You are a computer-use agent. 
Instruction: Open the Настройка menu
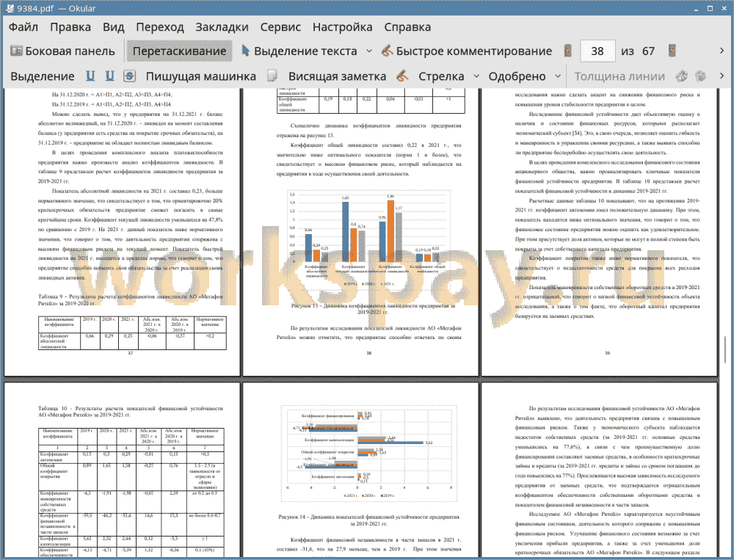(x=342, y=27)
